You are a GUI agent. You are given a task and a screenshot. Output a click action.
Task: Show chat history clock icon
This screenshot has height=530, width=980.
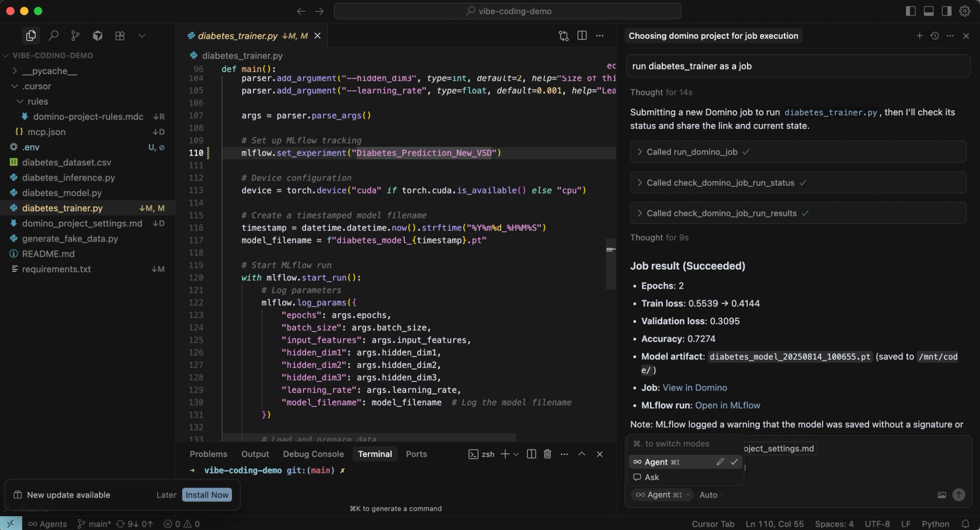(x=935, y=36)
